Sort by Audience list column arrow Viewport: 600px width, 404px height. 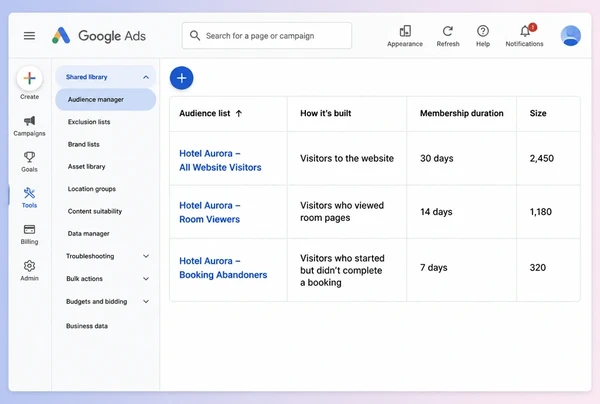pyautogui.click(x=239, y=113)
